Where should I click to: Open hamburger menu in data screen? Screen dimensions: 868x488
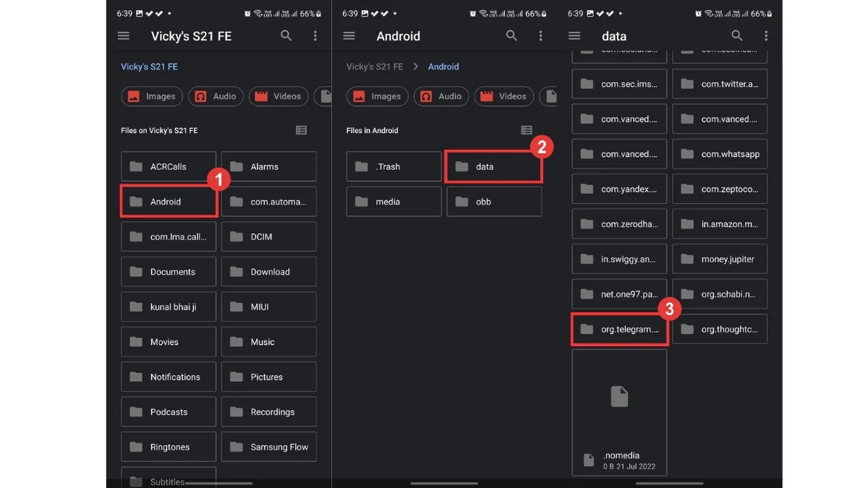574,36
